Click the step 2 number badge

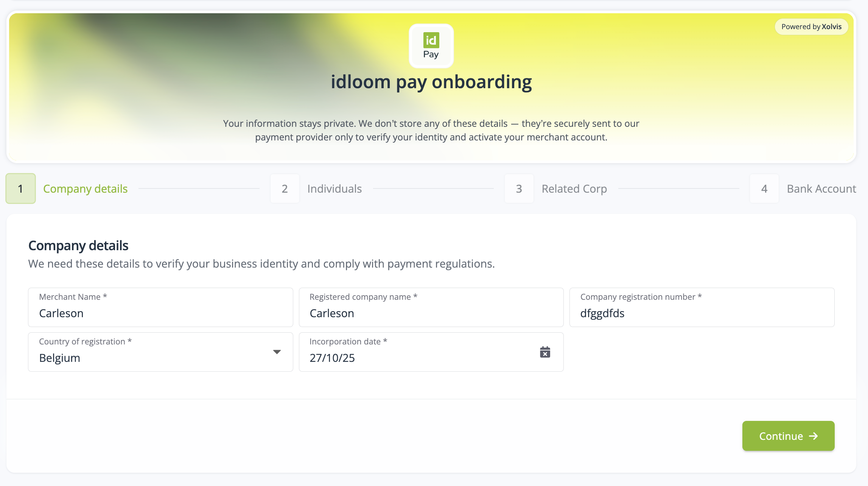[x=285, y=188]
